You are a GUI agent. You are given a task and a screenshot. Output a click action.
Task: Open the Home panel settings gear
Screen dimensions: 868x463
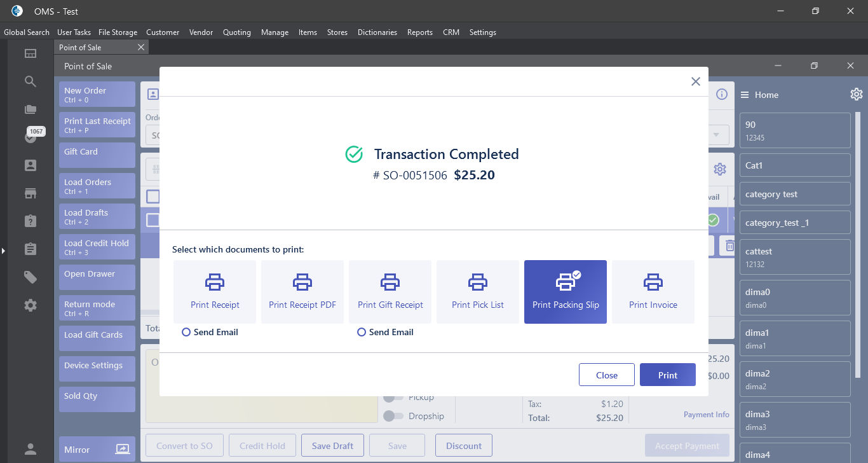[x=857, y=94]
